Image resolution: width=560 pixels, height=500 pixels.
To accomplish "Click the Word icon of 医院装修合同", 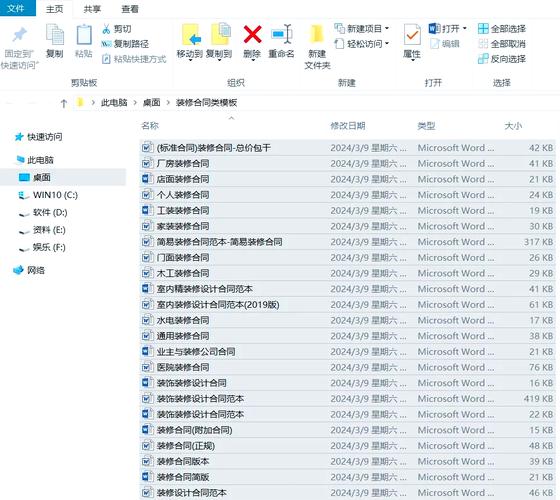I will [147, 367].
